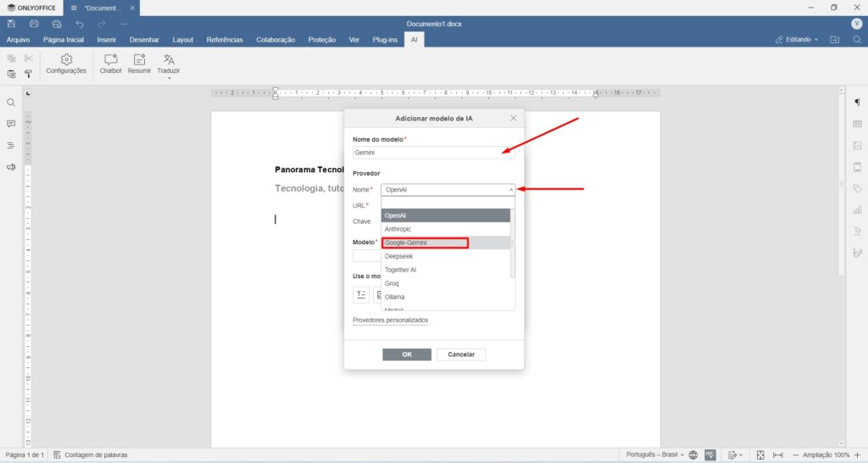Open Shape settings in right sidebar
This screenshot has width=868, height=463.
click(x=857, y=188)
